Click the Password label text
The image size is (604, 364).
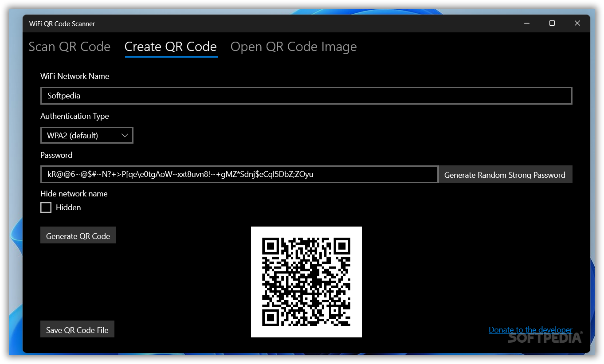(56, 155)
